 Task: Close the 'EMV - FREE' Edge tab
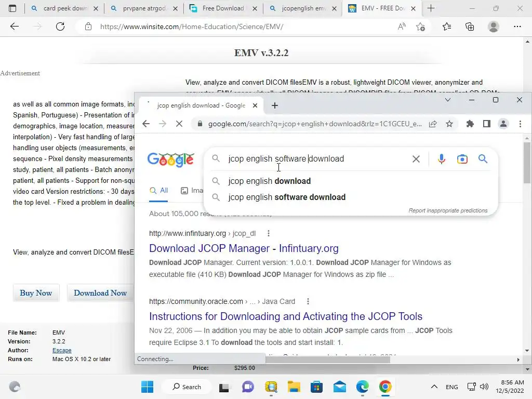coord(413,8)
